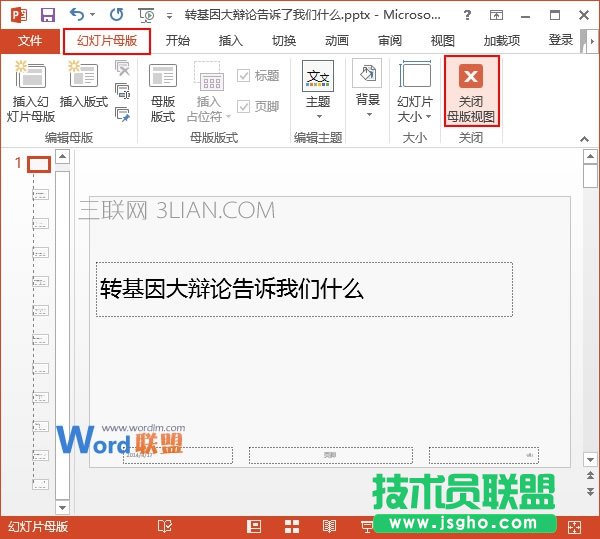Toggle the 页脚 checkbox
Image resolution: width=600 pixels, height=539 pixels.
[x=258, y=106]
